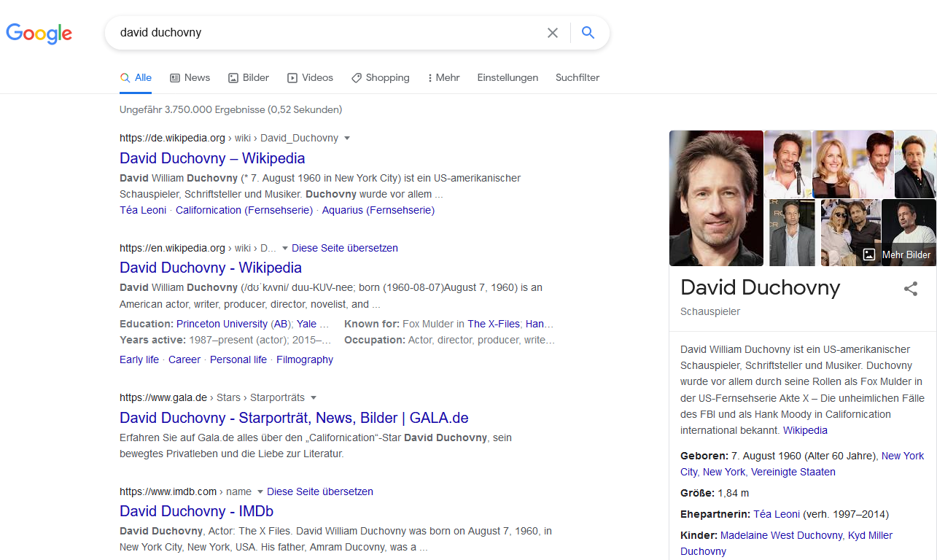
Task: Translate the IMDb result page
Action: 320,491
